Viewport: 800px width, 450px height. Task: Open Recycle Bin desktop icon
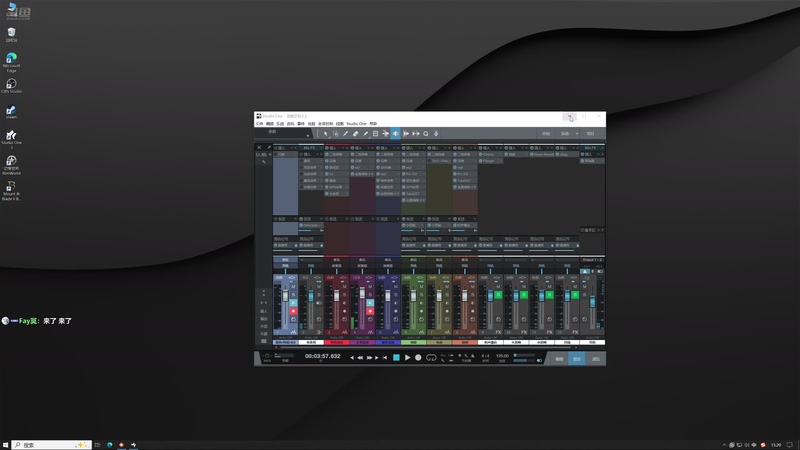[x=11, y=35]
